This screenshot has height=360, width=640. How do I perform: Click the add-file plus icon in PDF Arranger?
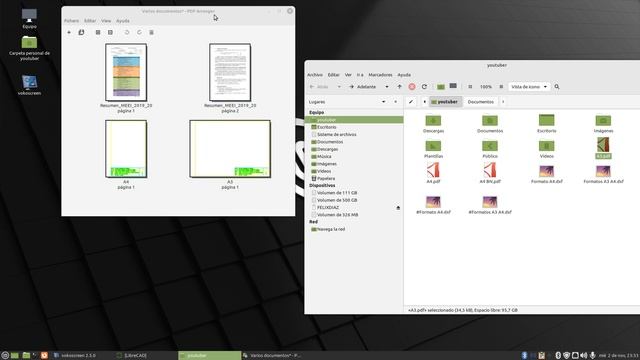(x=69, y=32)
